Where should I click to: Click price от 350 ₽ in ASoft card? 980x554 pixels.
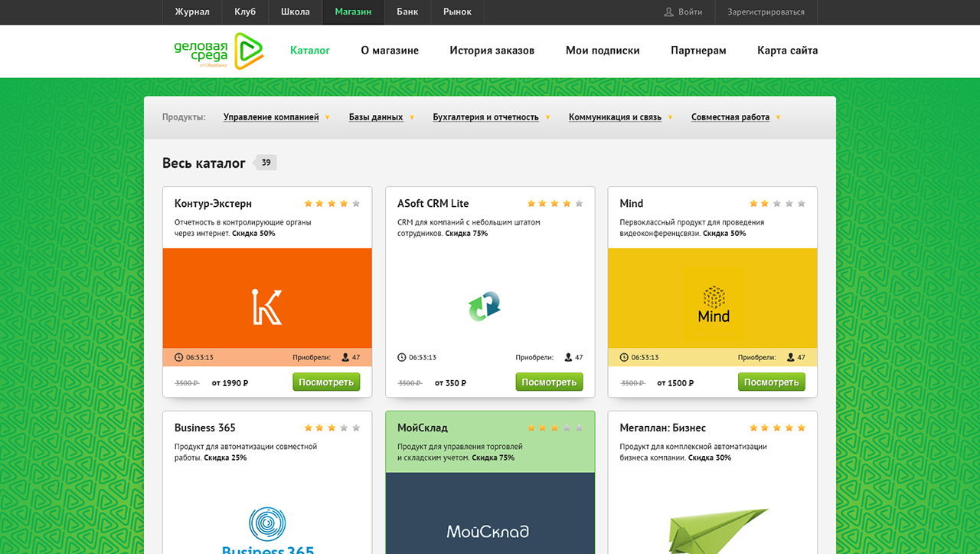pyautogui.click(x=450, y=383)
